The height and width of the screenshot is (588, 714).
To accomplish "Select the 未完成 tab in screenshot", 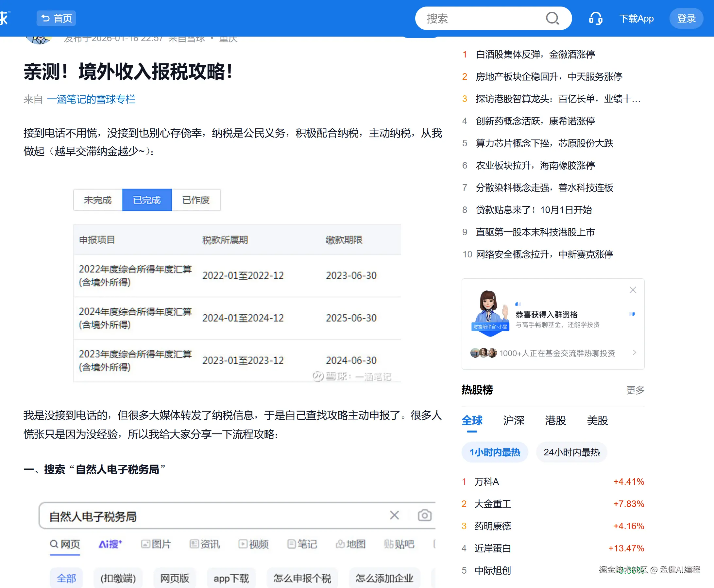I will 98,200.
